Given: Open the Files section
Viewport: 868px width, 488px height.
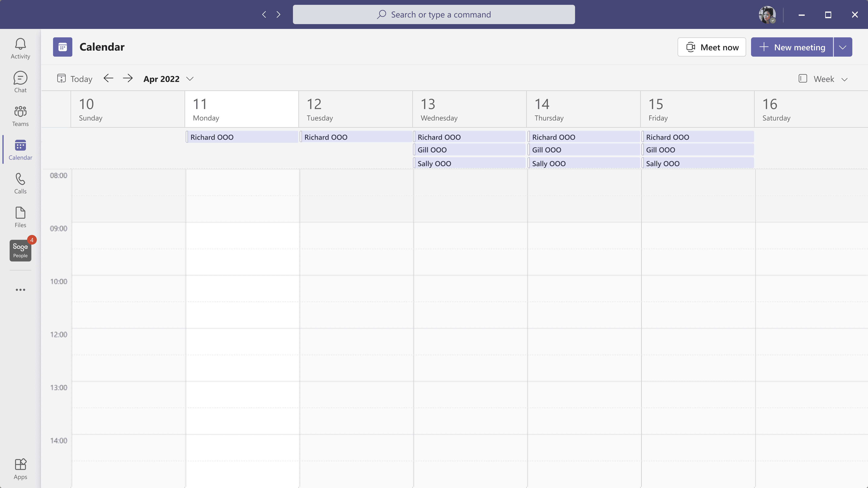Looking at the screenshot, I should point(20,217).
